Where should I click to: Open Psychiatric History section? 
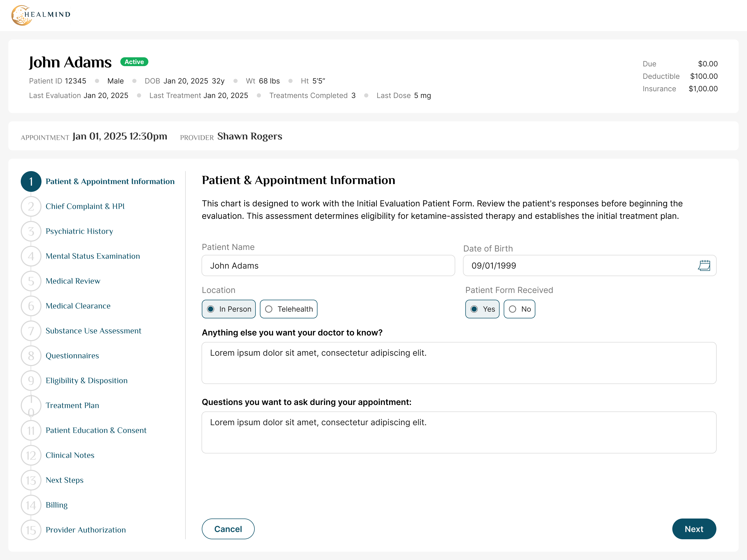click(x=79, y=231)
